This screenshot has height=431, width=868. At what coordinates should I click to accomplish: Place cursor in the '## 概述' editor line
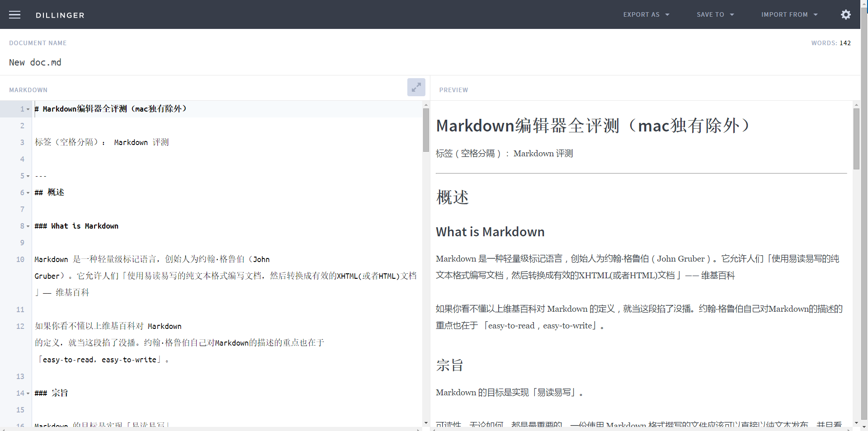tap(49, 192)
